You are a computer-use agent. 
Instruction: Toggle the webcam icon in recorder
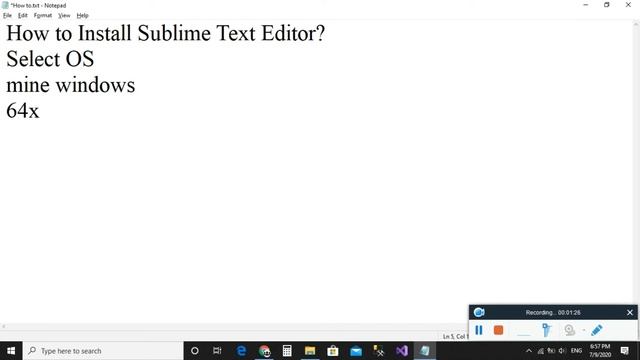[x=569, y=330]
